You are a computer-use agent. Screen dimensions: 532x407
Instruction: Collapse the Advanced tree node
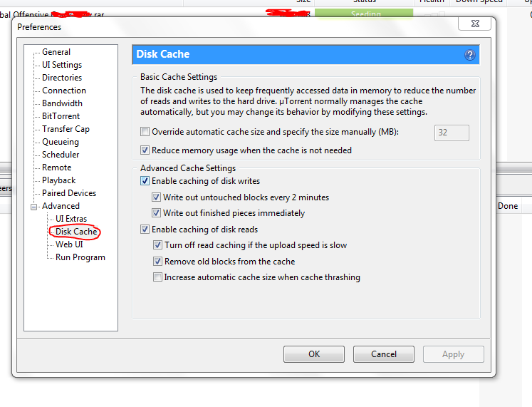33,207
